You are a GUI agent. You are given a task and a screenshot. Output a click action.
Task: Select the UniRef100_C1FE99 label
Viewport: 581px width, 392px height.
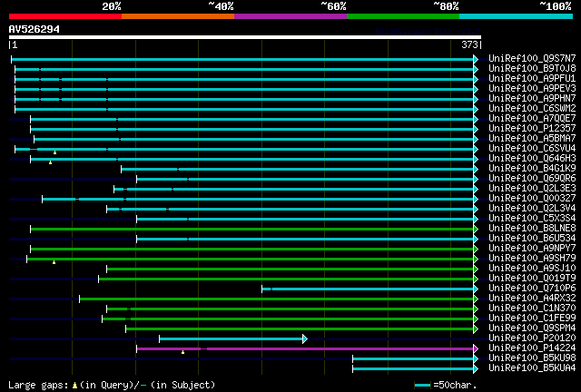tap(532, 318)
